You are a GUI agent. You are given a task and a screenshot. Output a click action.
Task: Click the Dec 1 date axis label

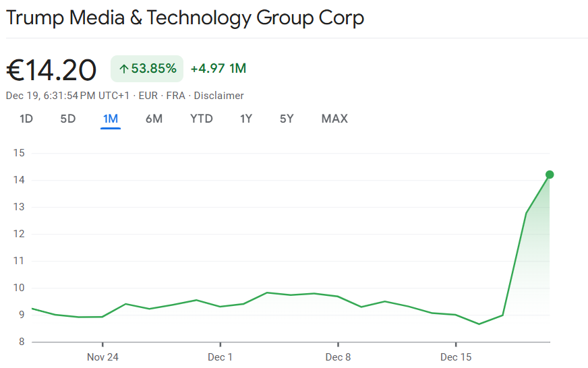point(220,357)
